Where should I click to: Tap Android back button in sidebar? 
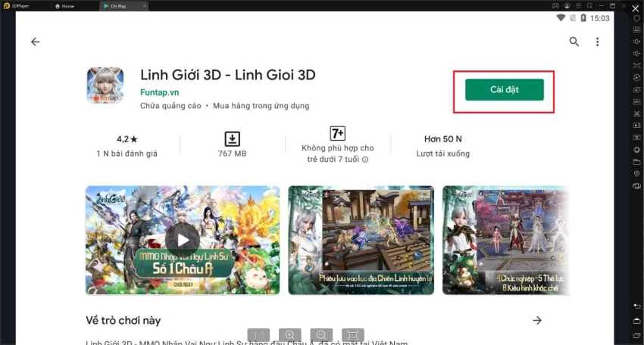pos(636,306)
